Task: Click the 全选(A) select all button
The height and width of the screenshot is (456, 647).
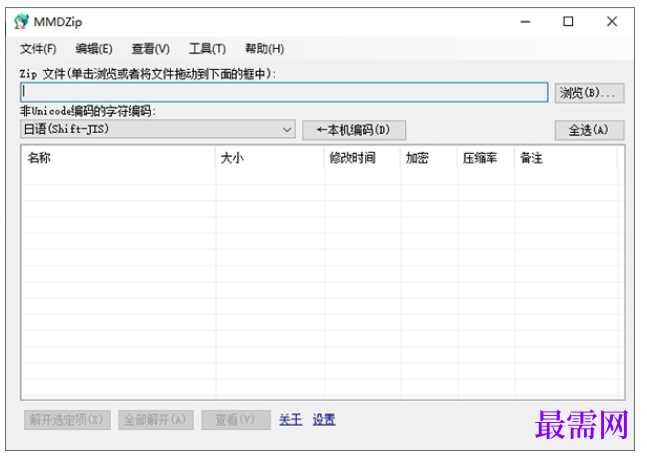Action: pos(589,130)
